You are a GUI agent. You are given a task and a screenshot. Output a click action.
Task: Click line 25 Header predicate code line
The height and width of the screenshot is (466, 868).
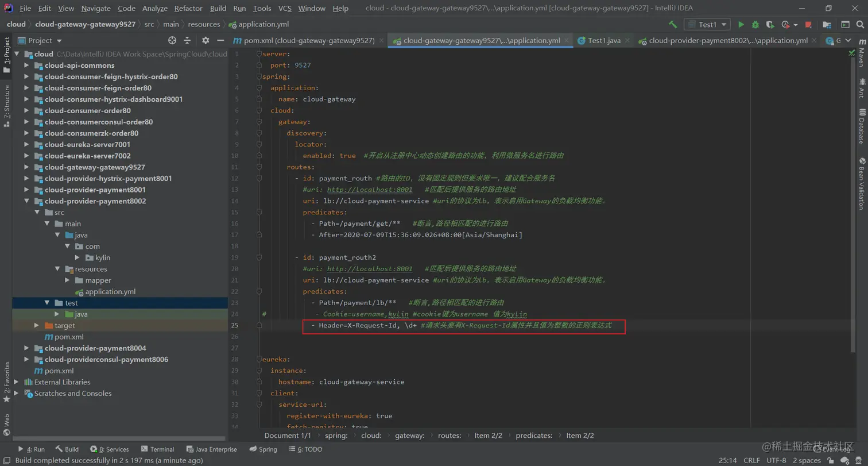(464, 326)
